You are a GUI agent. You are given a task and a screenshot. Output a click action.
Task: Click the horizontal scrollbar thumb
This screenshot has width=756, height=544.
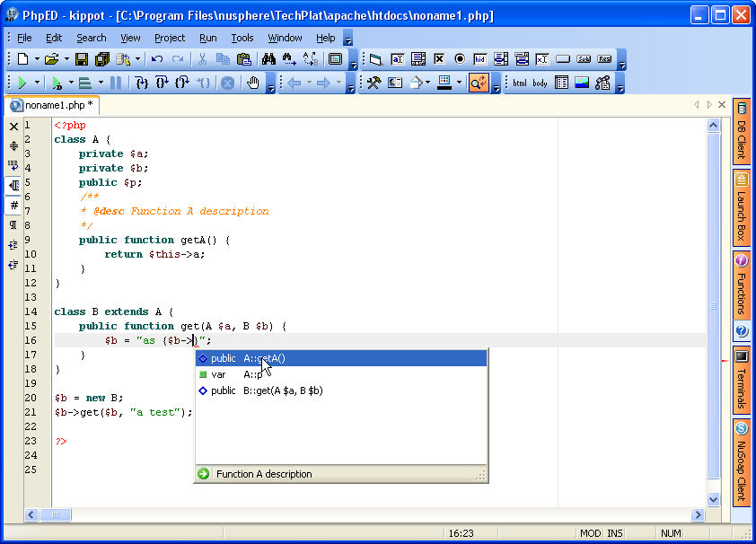pos(56,514)
